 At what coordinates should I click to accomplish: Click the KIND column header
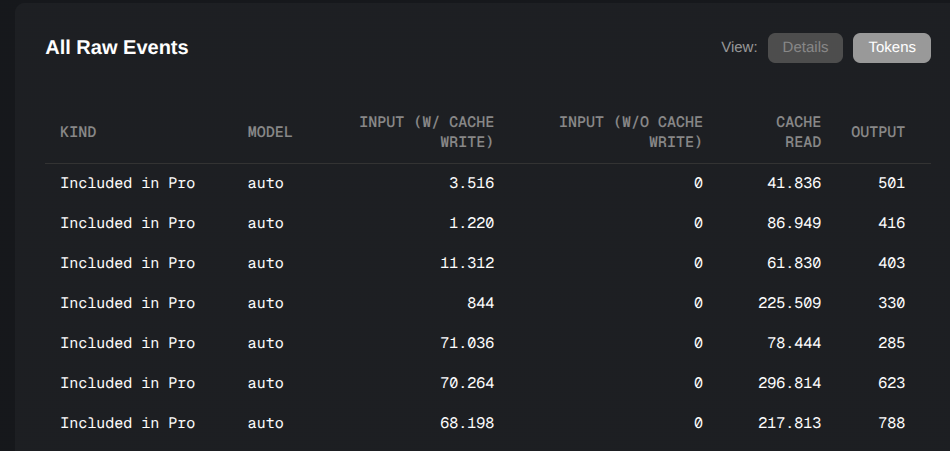point(78,132)
